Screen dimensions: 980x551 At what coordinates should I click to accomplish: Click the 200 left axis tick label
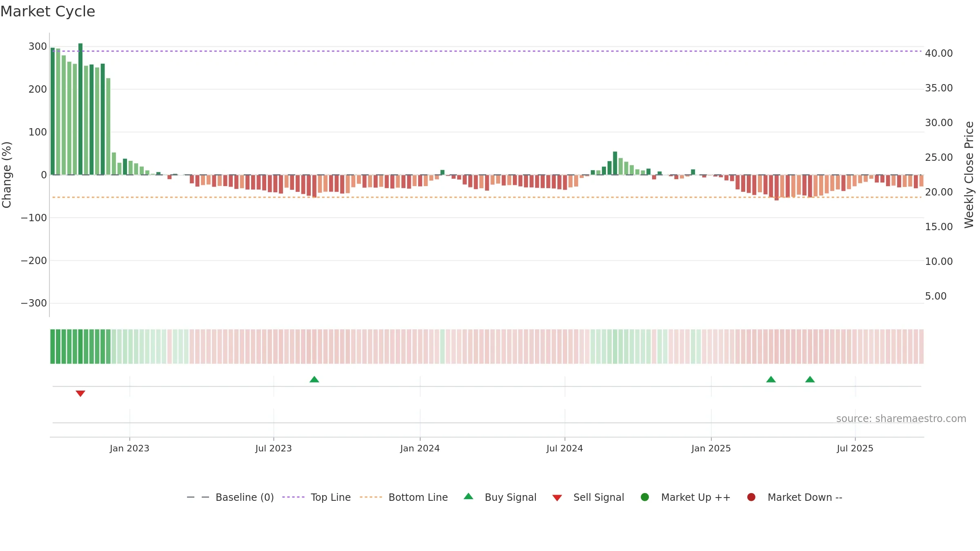tap(38, 89)
